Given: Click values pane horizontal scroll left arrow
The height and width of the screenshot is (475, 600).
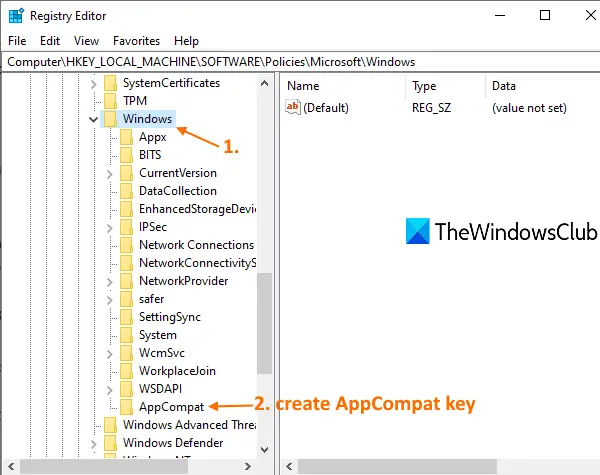Looking at the screenshot, I should tap(289, 466).
